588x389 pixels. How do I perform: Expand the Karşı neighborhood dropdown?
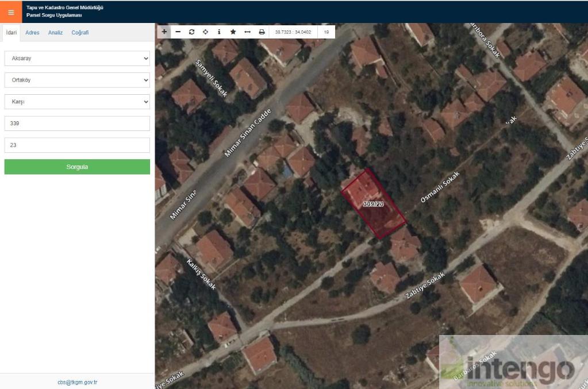77,102
